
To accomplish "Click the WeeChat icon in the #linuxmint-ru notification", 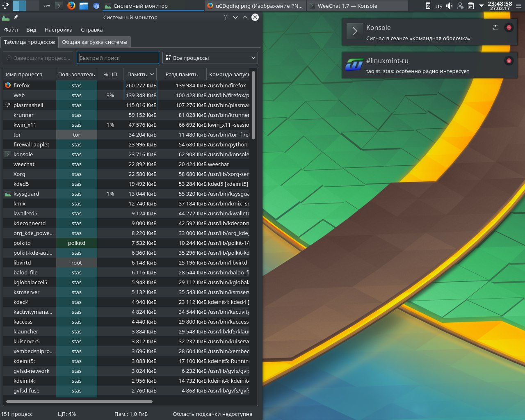I will coord(354,64).
